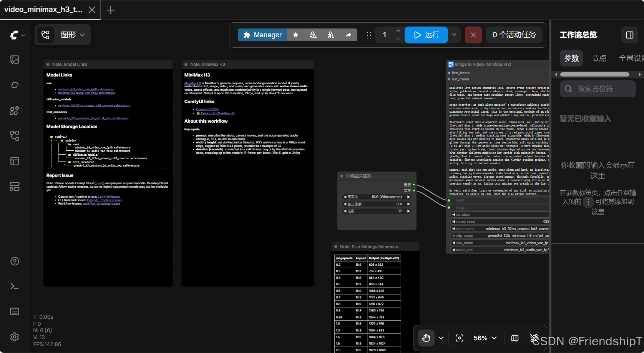
Task: Click the first_frame input port
Action: click(449, 73)
